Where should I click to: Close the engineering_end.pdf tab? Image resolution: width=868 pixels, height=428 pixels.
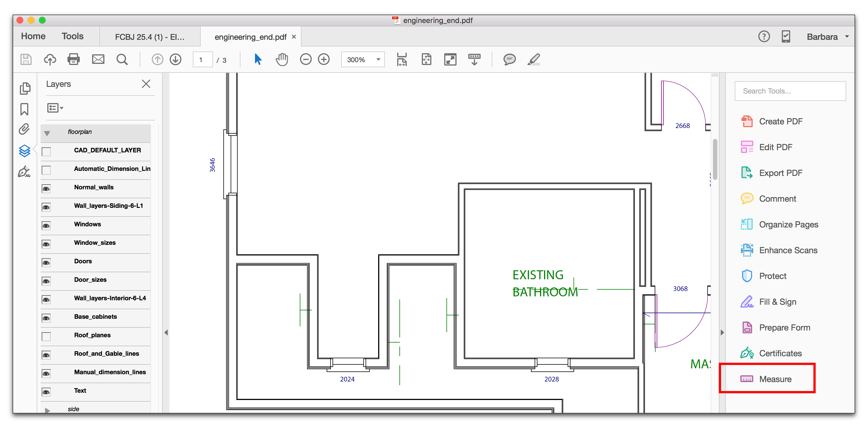[x=294, y=36]
